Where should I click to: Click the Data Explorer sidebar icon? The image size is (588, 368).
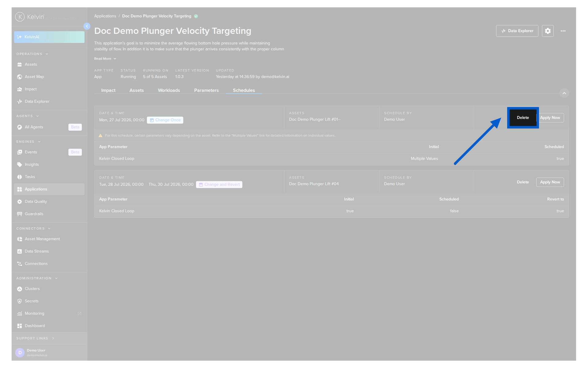point(20,102)
